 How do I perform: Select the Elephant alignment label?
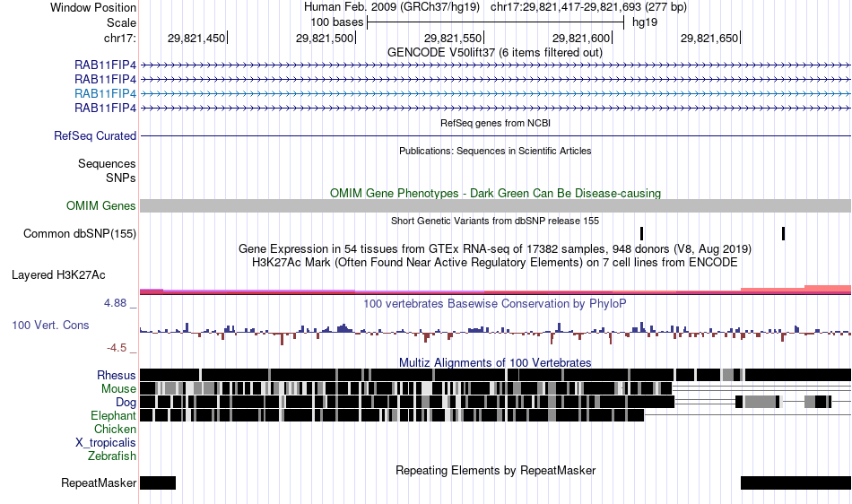click(x=113, y=416)
